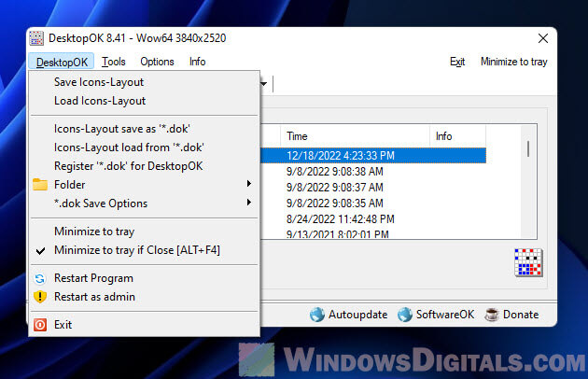Image resolution: width=588 pixels, height=379 pixels.
Task: Open the toolbar dropdown arrow beside the menu
Action: [264, 83]
